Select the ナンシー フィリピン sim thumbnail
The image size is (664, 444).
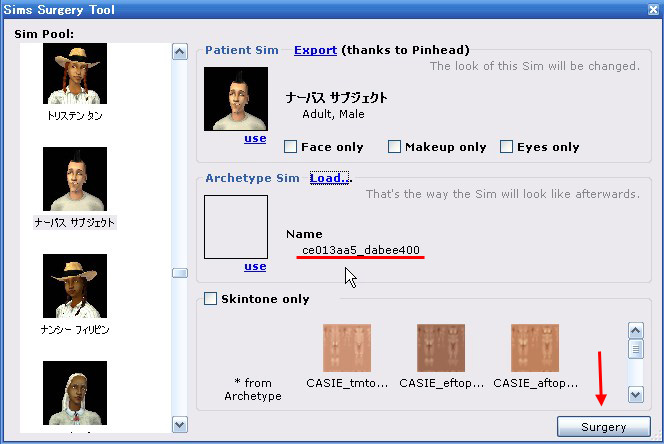tap(75, 286)
